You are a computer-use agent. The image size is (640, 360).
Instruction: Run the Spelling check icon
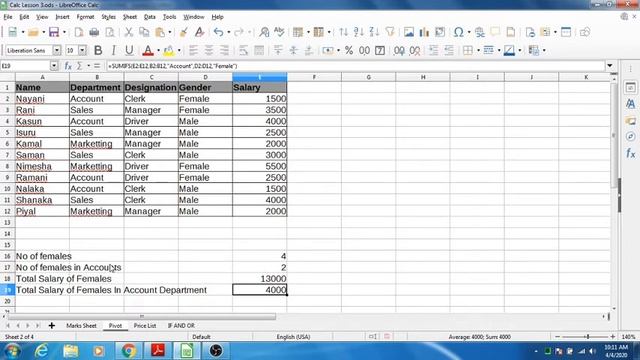point(279,32)
